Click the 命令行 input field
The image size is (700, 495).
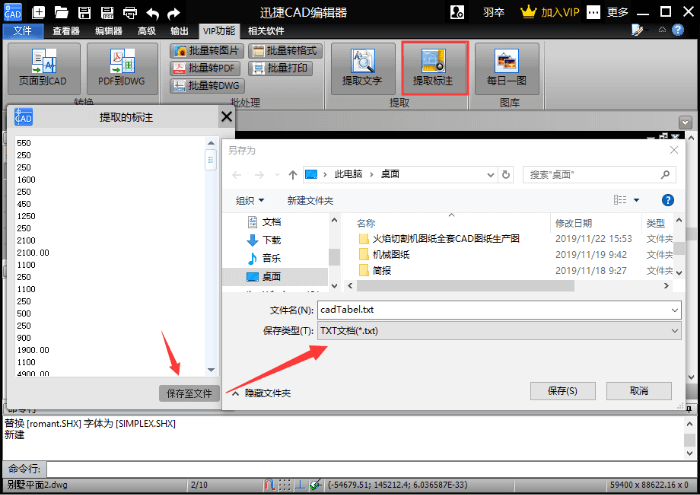tap(372, 469)
